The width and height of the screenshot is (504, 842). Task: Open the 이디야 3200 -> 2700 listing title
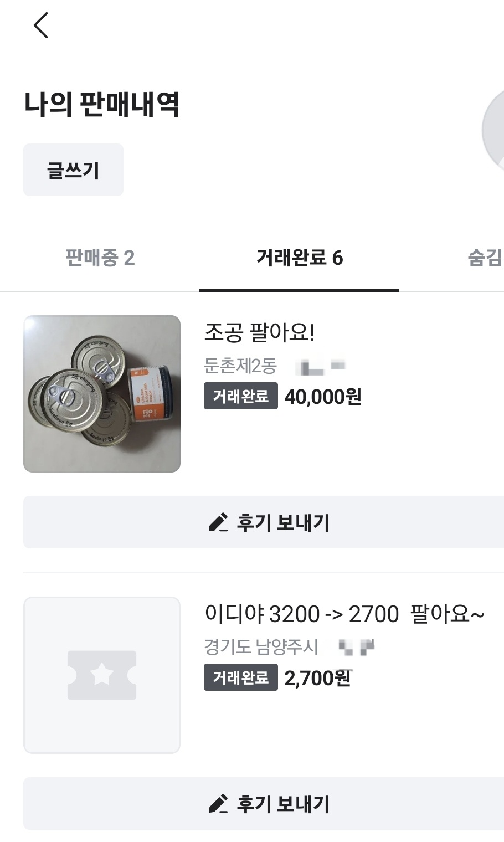(344, 614)
